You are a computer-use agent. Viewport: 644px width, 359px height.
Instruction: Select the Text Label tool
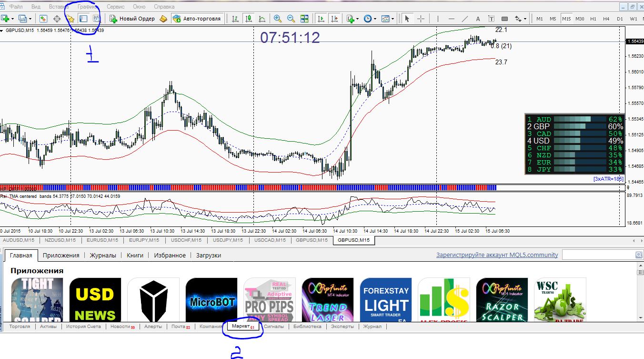pyautogui.click(x=491, y=19)
